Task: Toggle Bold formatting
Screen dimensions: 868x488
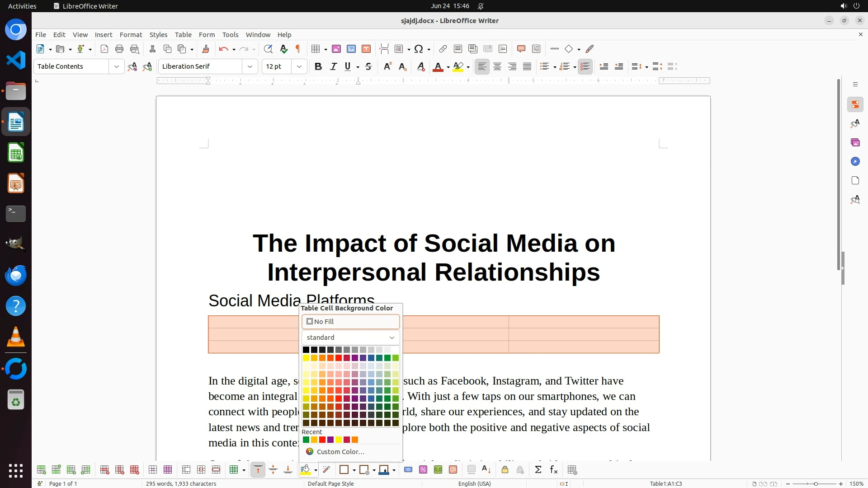Action: [318, 66]
